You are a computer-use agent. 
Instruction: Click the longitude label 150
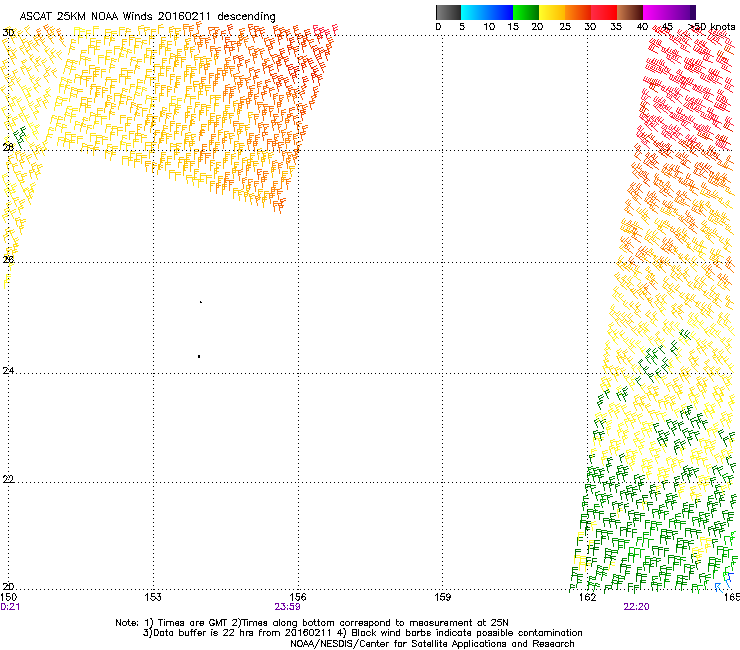click(x=8, y=597)
